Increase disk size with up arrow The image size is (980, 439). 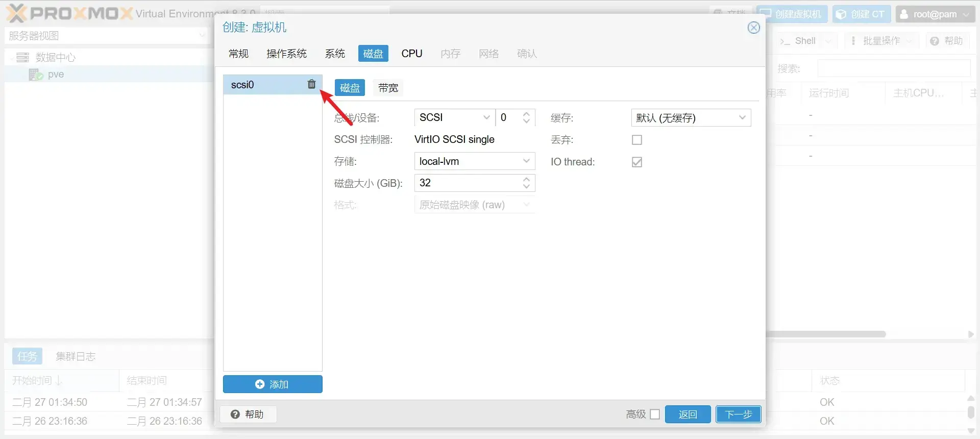click(526, 179)
